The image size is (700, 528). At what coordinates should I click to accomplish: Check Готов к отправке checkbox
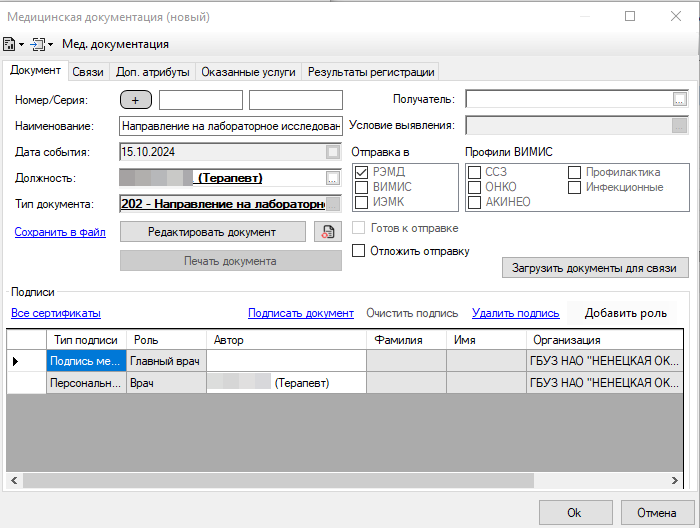(x=358, y=228)
